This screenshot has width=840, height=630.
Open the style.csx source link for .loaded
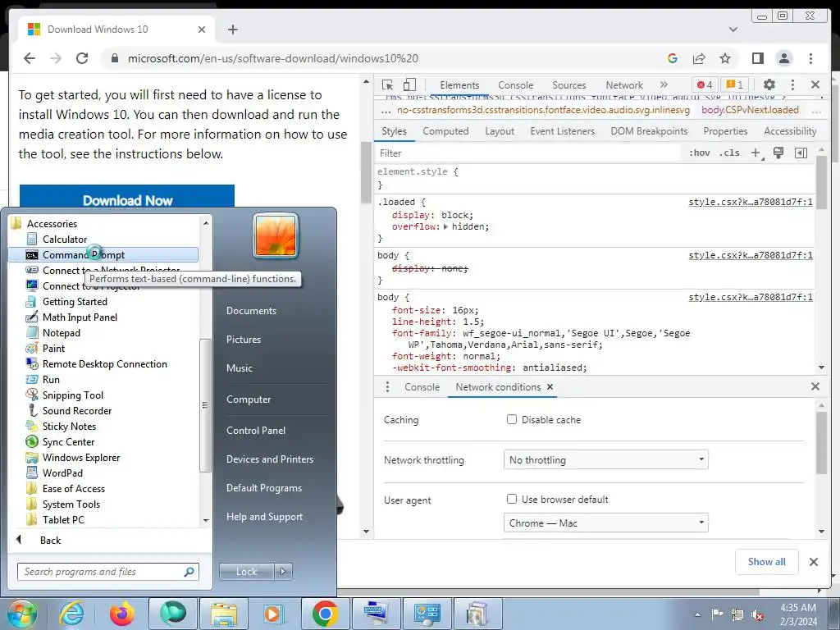pyautogui.click(x=750, y=202)
